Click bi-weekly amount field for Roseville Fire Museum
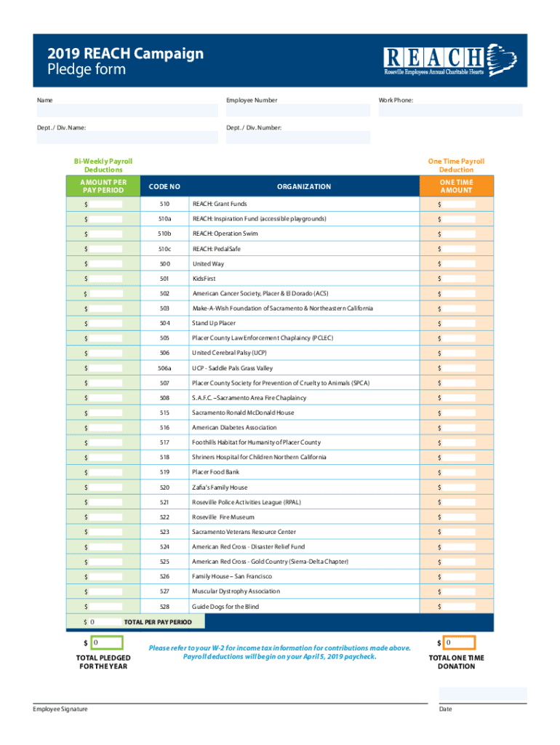 coord(106,517)
